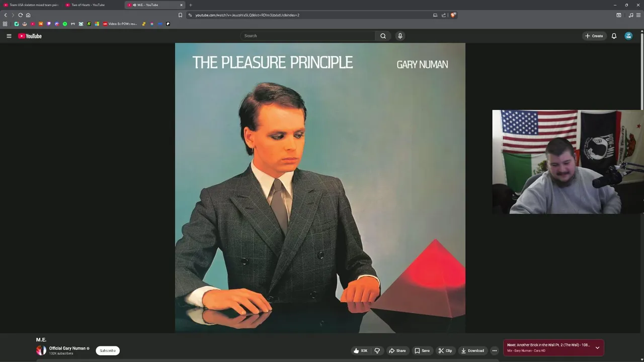644x362 pixels.
Task: Save the video to a playlist
Action: [422, 350]
